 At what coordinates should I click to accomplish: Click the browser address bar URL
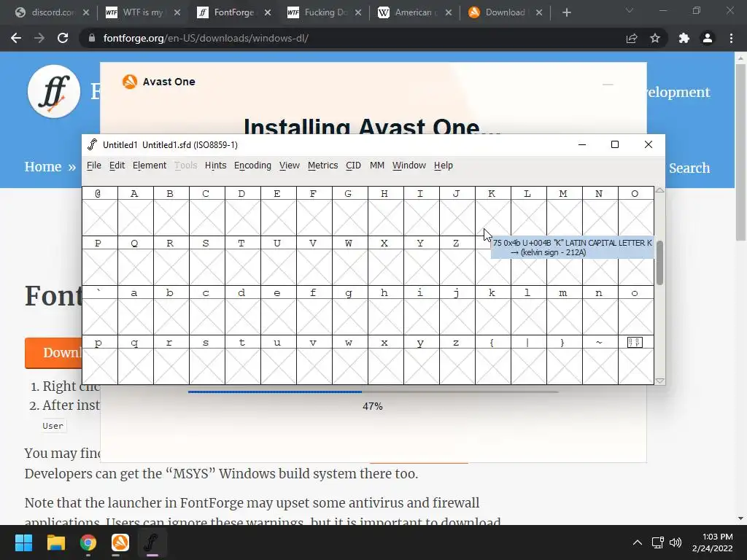coord(206,38)
